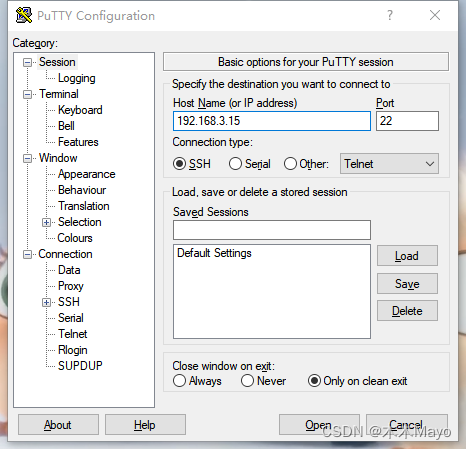Open Translation settings category

coord(83,206)
